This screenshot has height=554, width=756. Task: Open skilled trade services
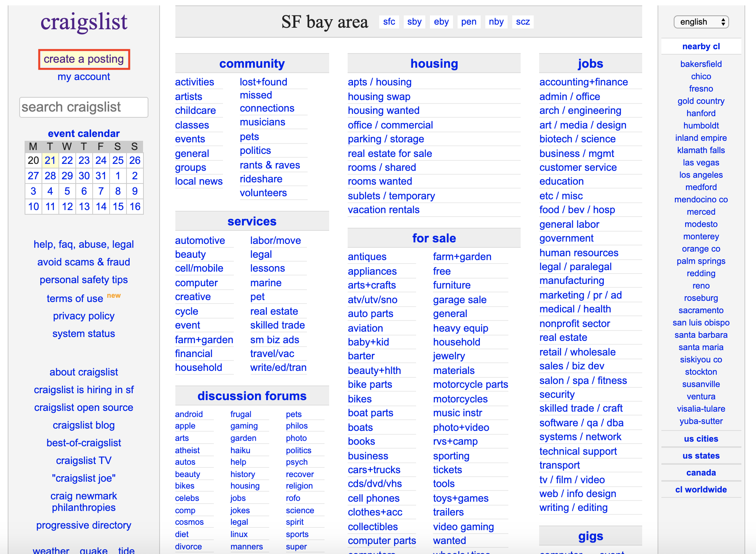[277, 325]
